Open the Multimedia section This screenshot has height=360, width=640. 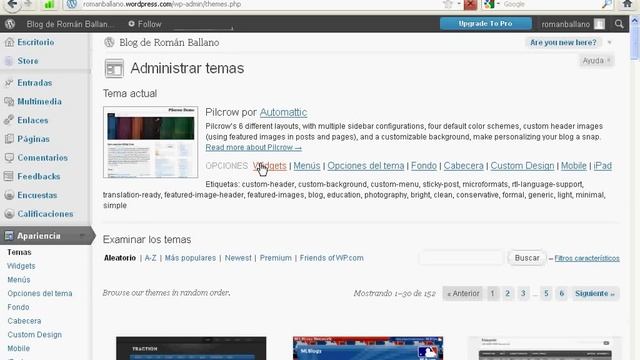pyautogui.click(x=39, y=102)
